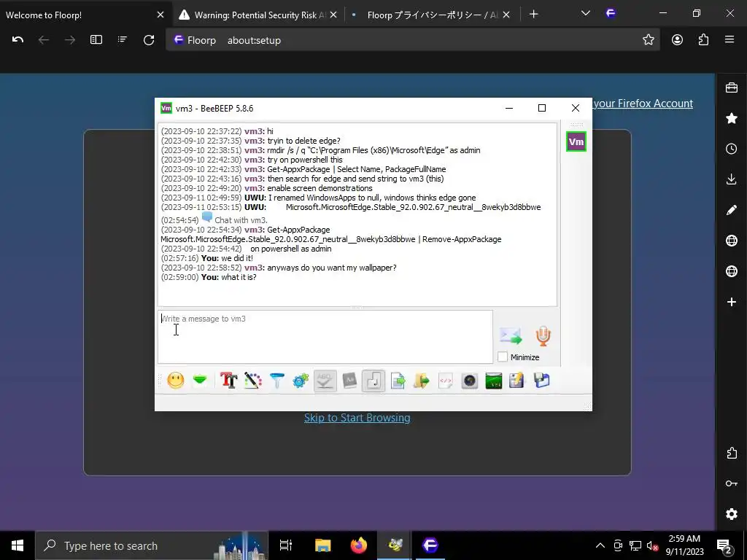The width and height of the screenshot is (747, 560).
Task: Open the emoticons picker in BeeBEEP
Action: tap(176, 381)
